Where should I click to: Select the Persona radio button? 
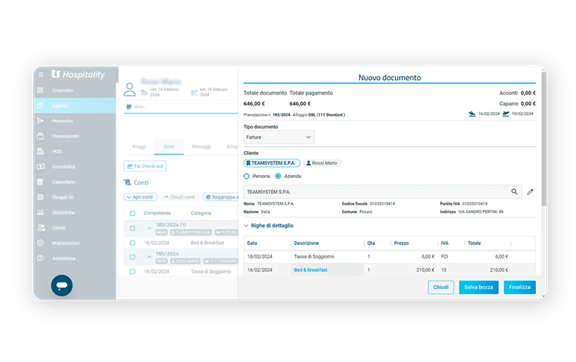coord(246,176)
